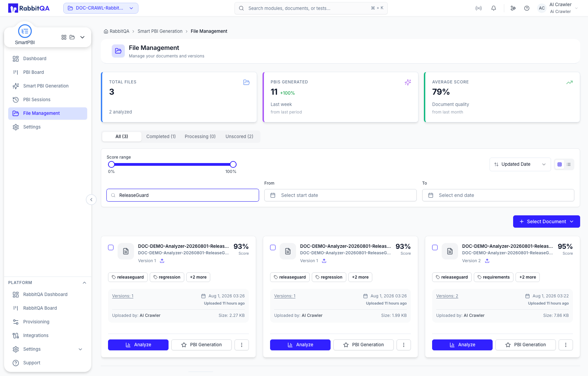Click the sparkle icon in PBIs Generated card
The image size is (588, 376).
(x=408, y=82)
